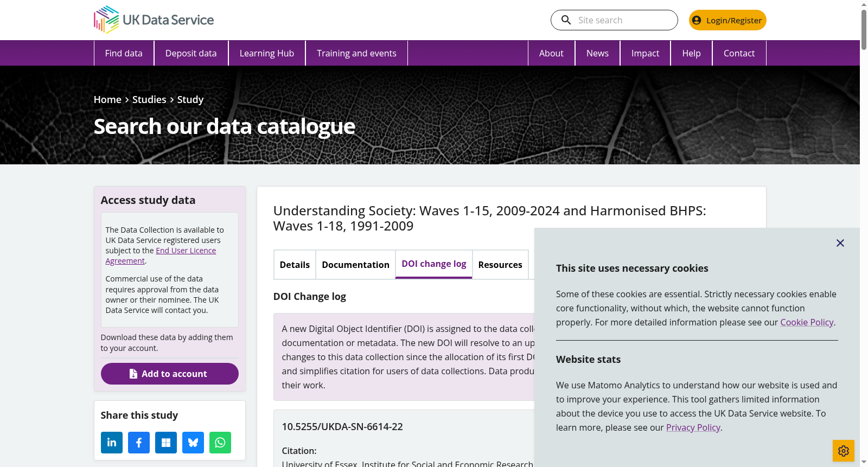This screenshot has height=467, width=868.
Task: Click Add to account button
Action: coord(170,374)
